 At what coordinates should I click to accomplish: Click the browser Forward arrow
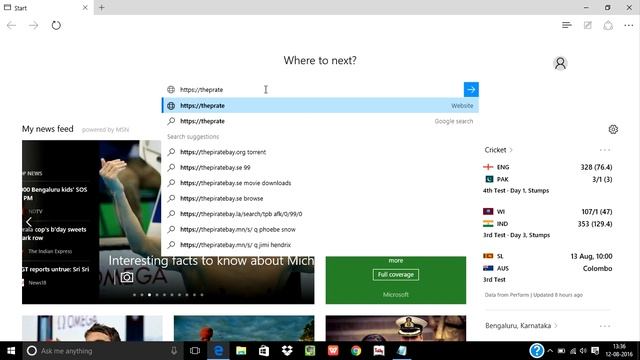33,25
